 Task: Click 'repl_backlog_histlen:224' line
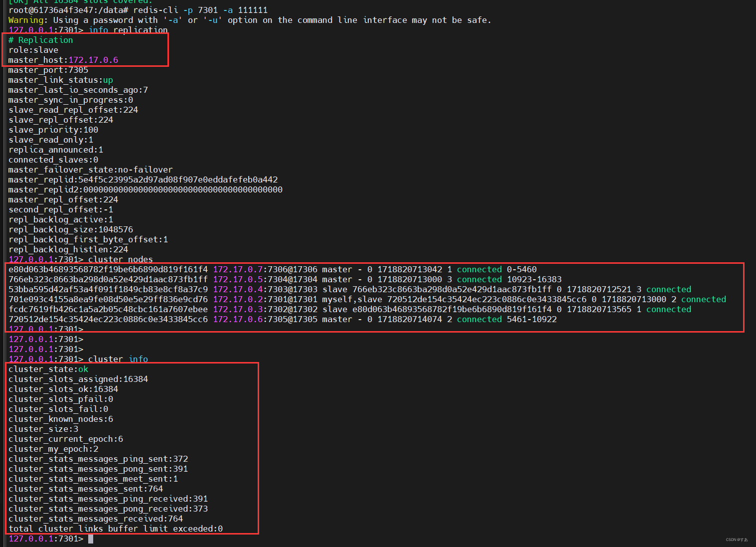tap(68, 249)
